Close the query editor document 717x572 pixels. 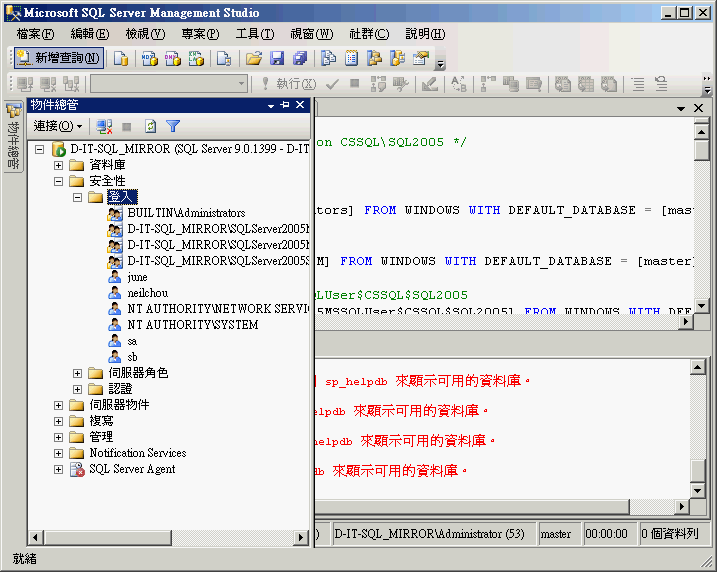698,108
